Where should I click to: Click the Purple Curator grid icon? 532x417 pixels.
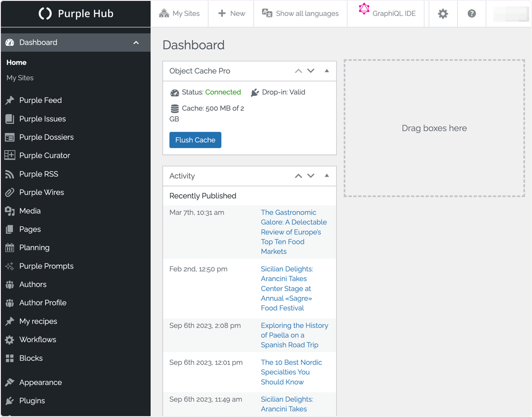[x=10, y=155]
